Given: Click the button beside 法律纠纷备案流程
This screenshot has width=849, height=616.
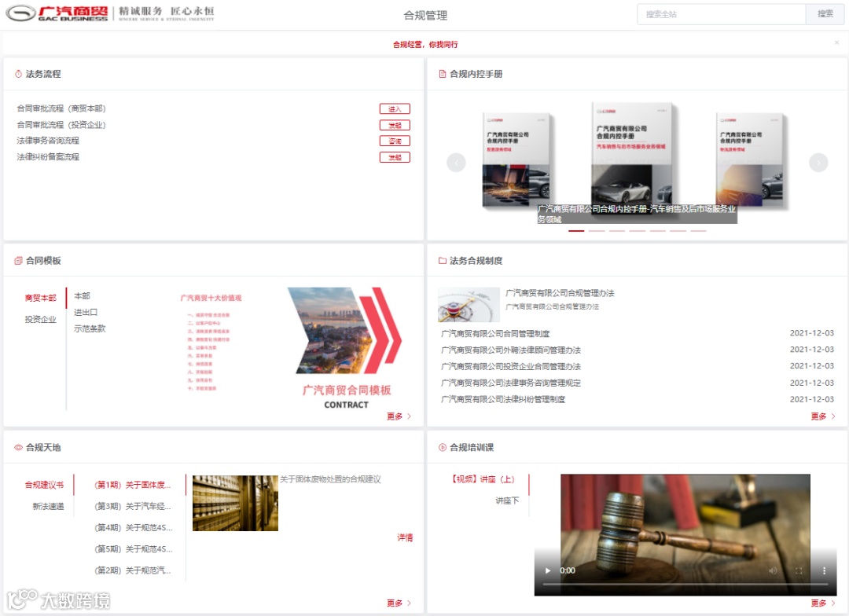Looking at the screenshot, I should tap(395, 157).
